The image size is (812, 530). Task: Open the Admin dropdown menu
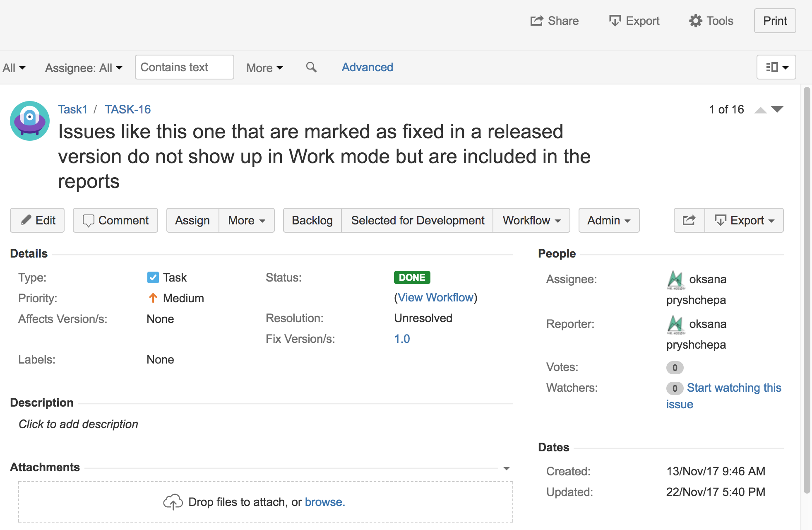click(609, 220)
